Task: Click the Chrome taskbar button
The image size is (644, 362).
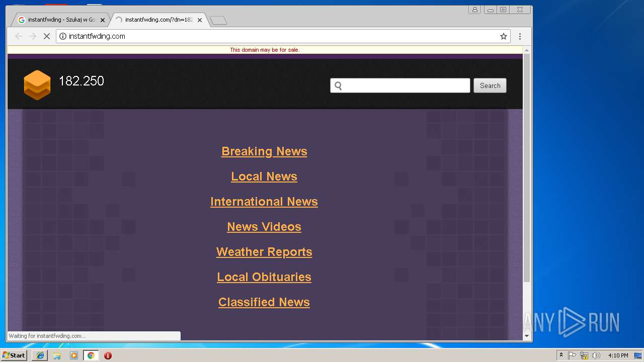Action: point(91,355)
